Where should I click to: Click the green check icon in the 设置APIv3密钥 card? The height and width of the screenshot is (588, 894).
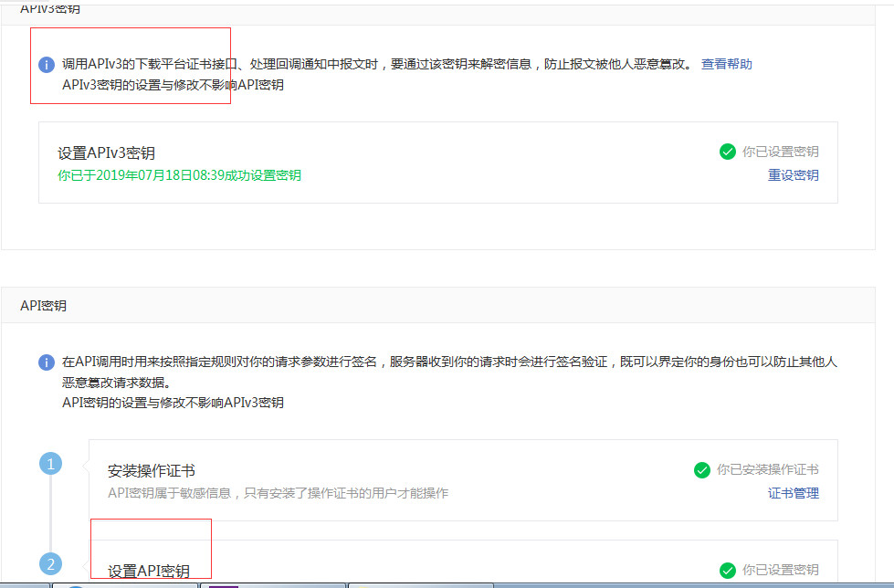[728, 152]
